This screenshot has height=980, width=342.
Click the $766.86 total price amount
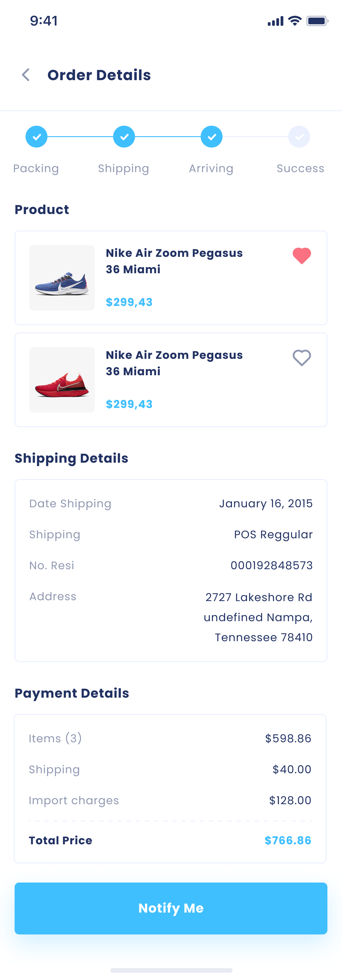pos(288,840)
